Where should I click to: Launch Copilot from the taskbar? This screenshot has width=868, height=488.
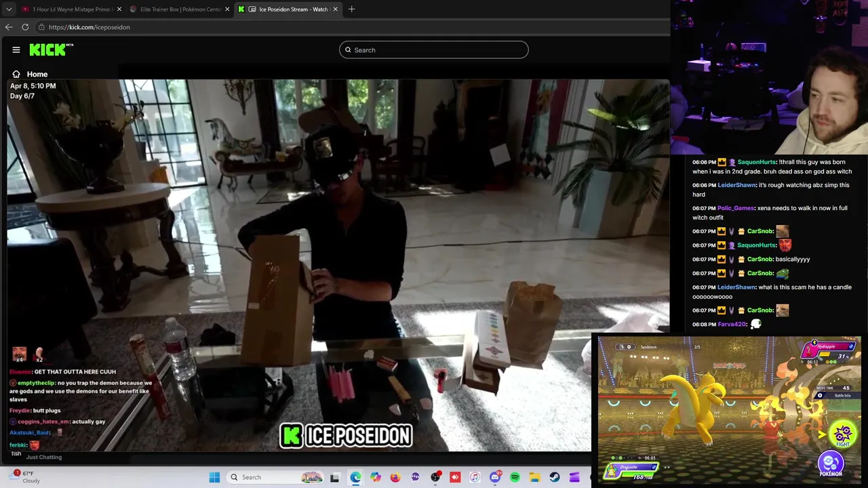[376, 477]
